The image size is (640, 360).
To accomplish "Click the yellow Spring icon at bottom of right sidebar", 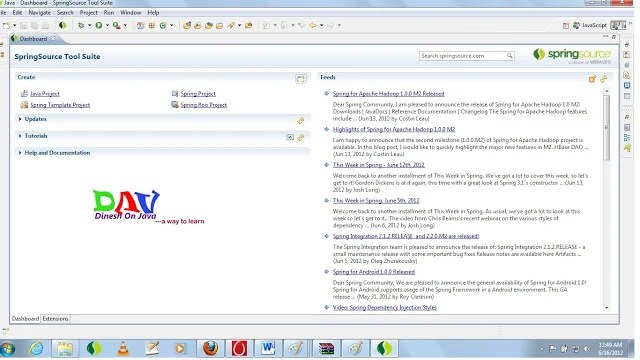I will point(627,148).
